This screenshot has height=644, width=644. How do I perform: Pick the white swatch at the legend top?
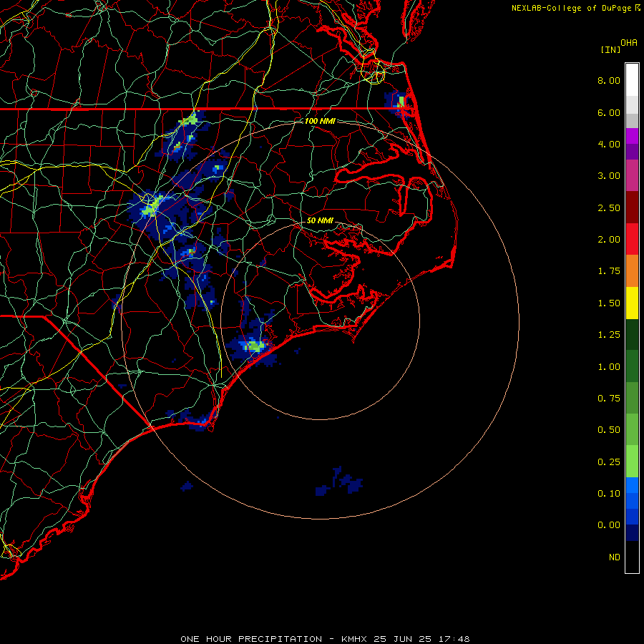(x=632, y=79)
